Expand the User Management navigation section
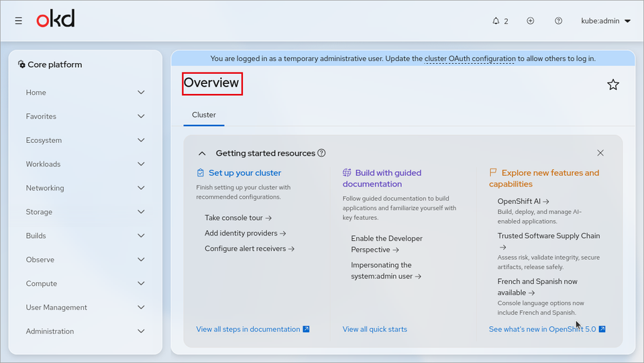The height and width of the screenshot is (363, 644). point(85,307)
